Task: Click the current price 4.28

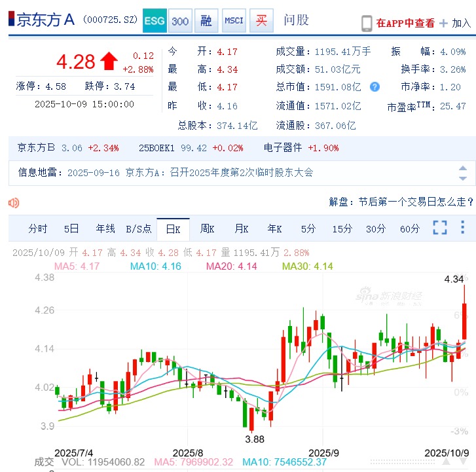Action: coord(75,62)
